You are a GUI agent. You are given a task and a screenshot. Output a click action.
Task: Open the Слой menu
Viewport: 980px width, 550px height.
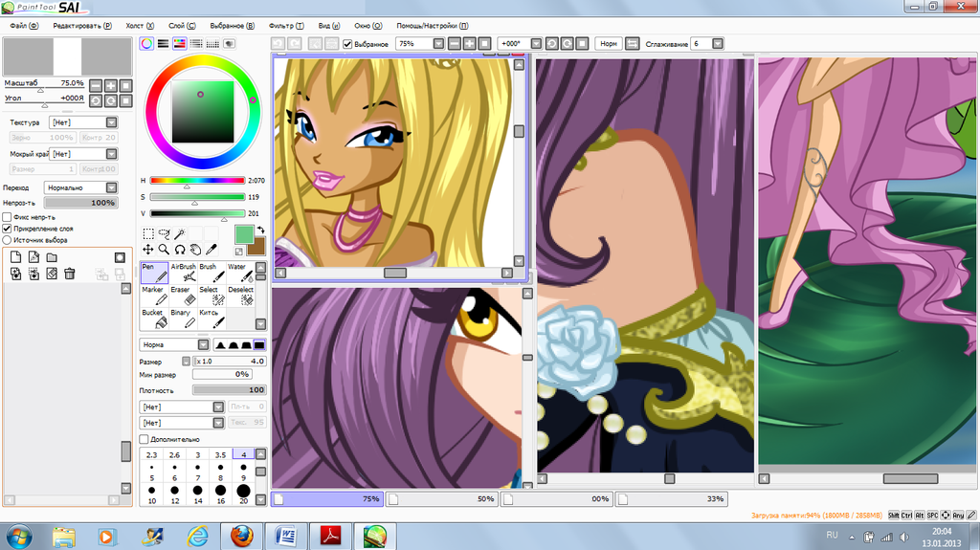(x=182, y=26)
